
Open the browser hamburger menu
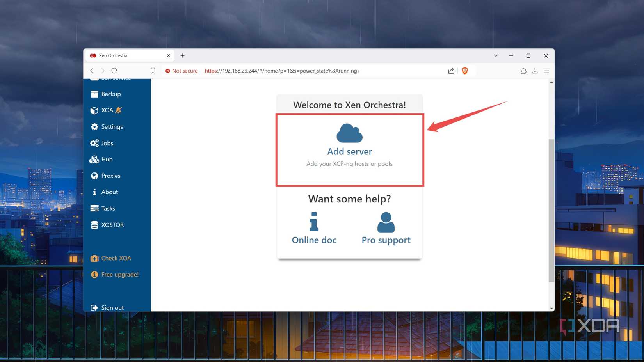pos(546,71)
